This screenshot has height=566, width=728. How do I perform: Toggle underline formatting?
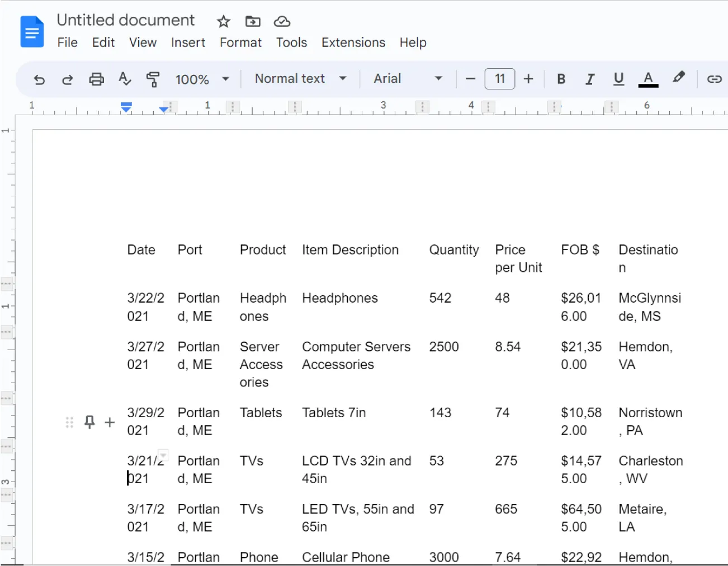[618, 79]
